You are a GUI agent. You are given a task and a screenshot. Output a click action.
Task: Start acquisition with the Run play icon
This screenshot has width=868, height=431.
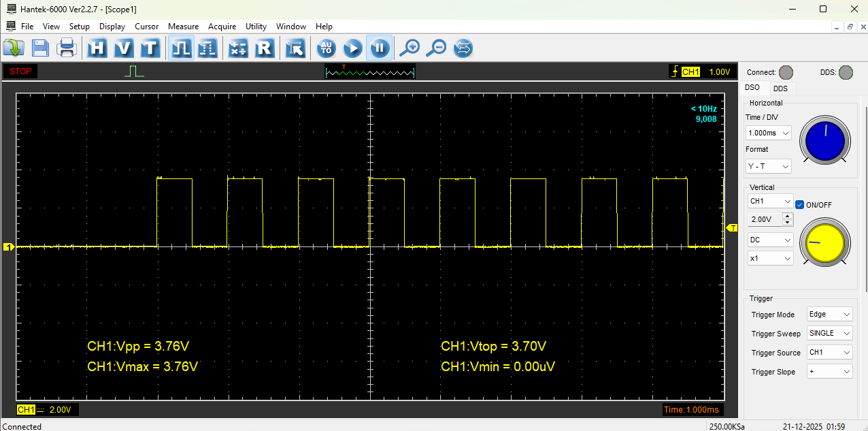coord(352,48)
